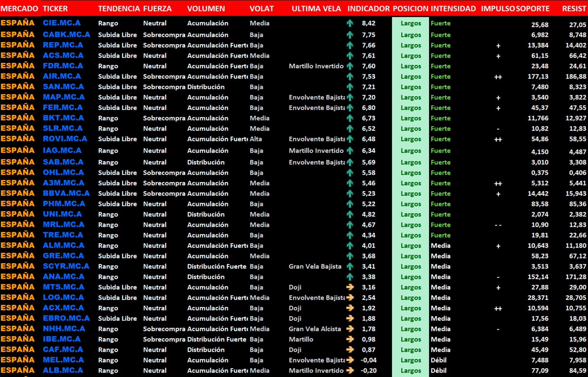Click the green up arrow in CIE.MC.A row
This screenshot has height=377, width=588.
[350, 23]
